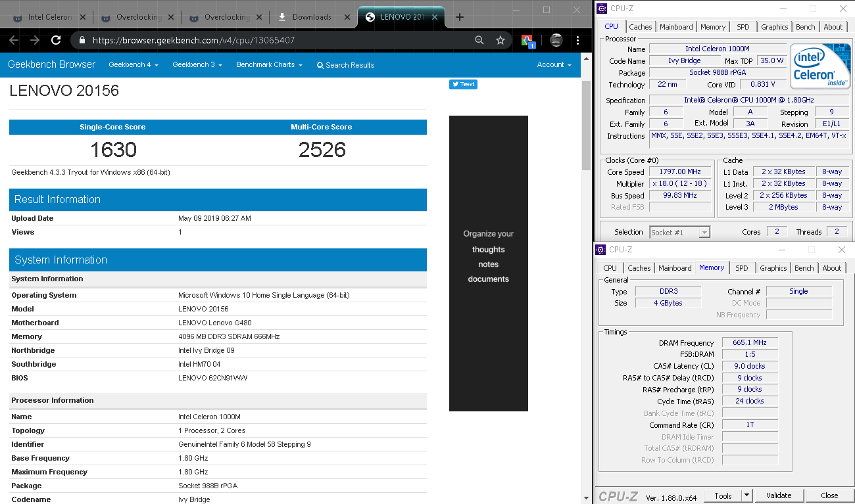The width and height of the screenshot is (855, 504).
Task: Reload the Geekbench page
Action: [56, 40]
